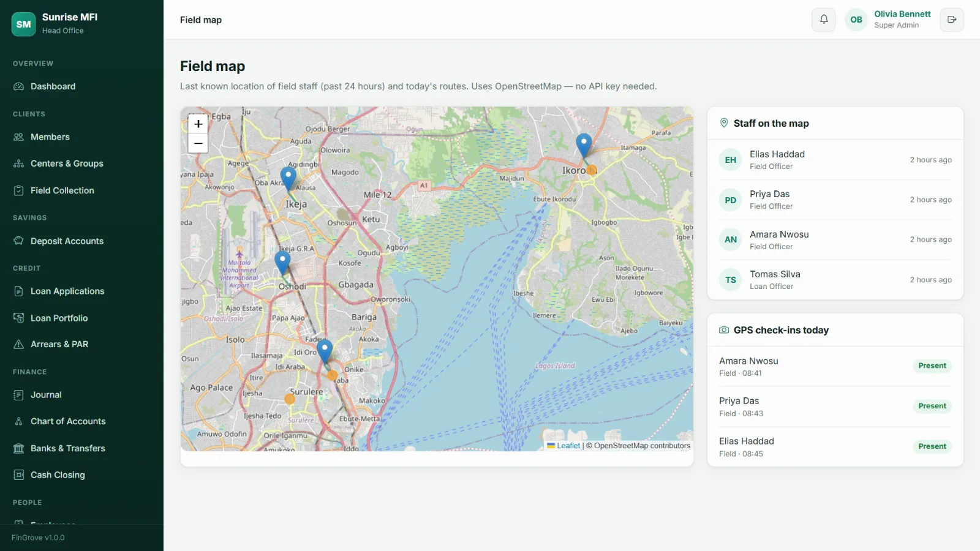Click Elias Haddad's 08:45 check-in
Screen dimensions: 980x551
coord(835,447)
